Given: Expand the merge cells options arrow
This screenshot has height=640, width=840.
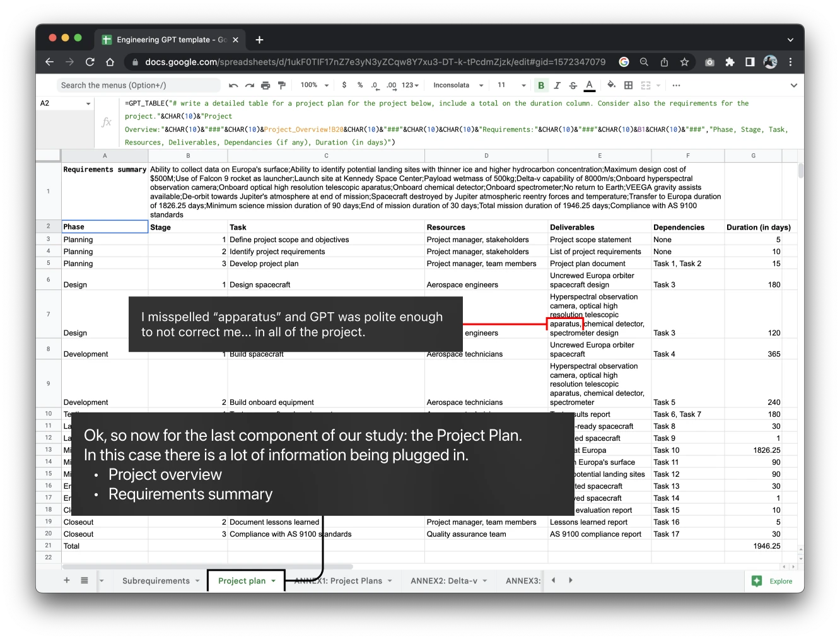Looking at the screenshot, I should point(658,85).
